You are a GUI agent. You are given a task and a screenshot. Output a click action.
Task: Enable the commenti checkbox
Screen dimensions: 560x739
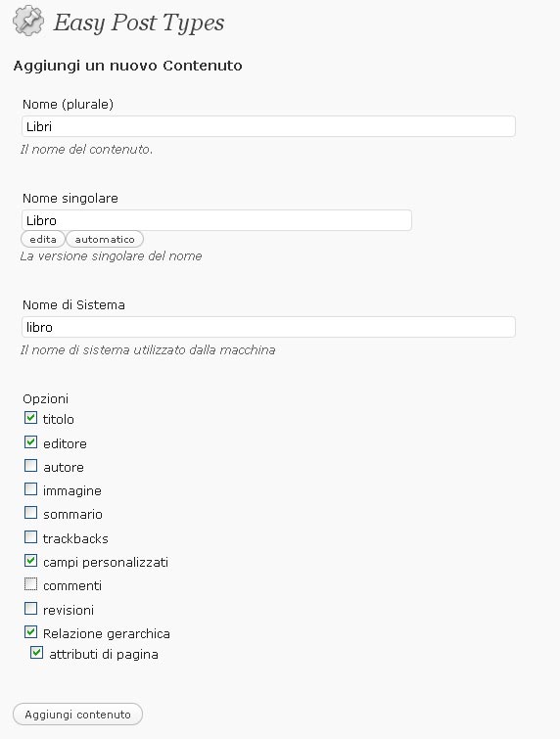click(30, 584)
